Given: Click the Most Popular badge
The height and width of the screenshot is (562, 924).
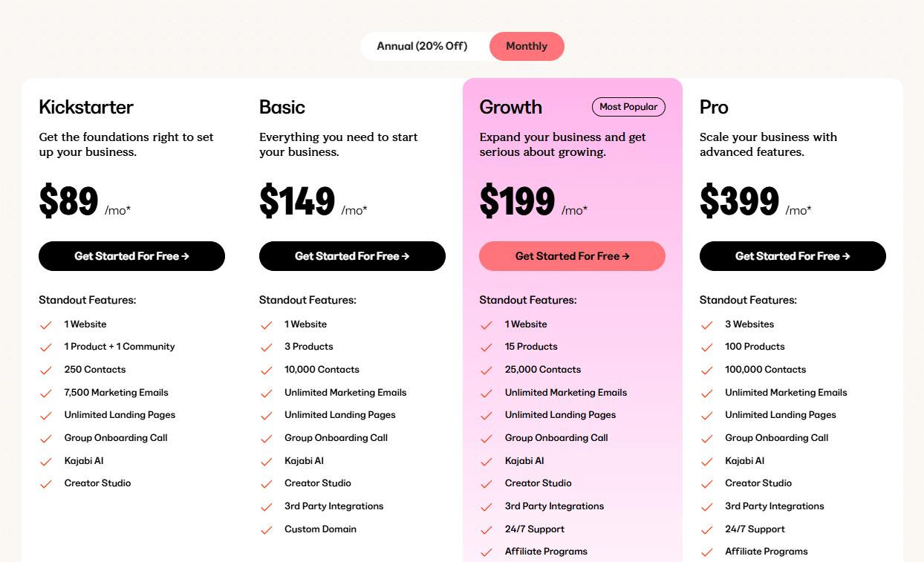Looking at the screenshot, I should pyautogui.click(x=628, y=107).
